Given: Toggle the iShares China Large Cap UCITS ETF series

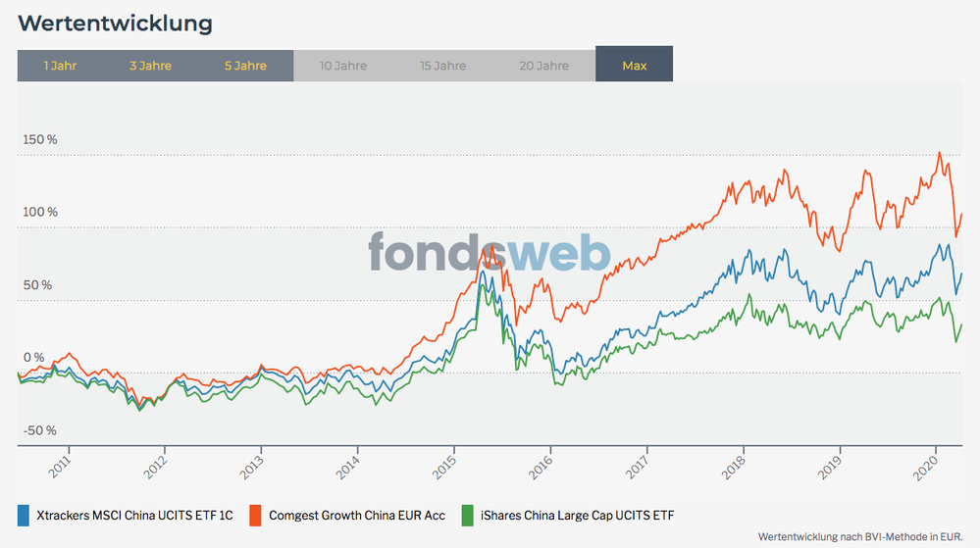Looking at the screenshot, I should tap(576, 515).
